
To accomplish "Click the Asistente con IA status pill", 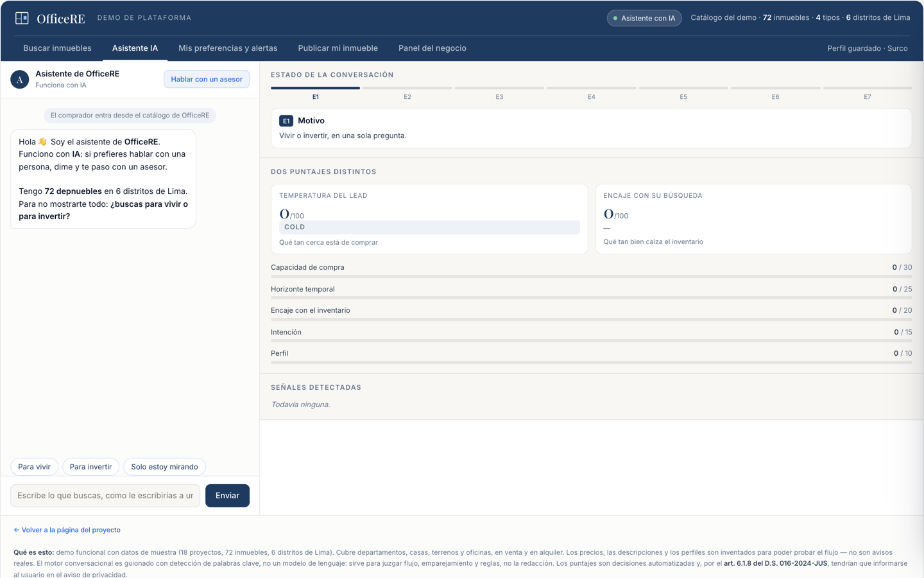I will (x=644, y=18).
